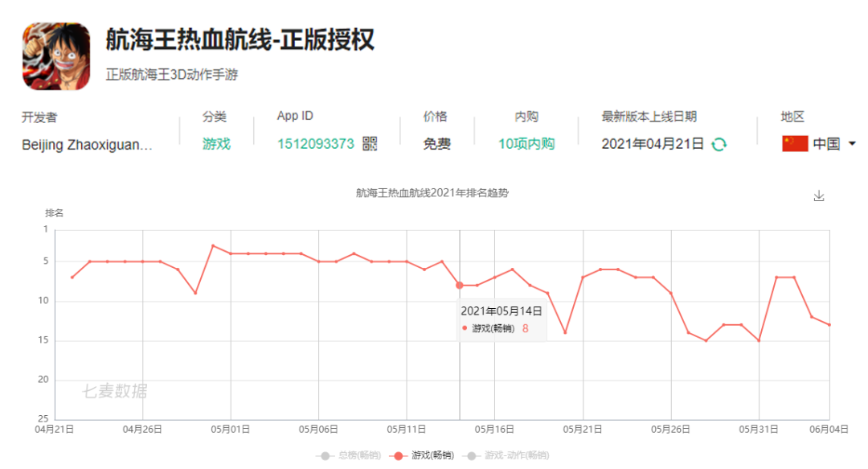The image size is (868, 469).
Task: Toggle the 游戏-动作(畅销) legend series
Action: (x=506, y=455)
